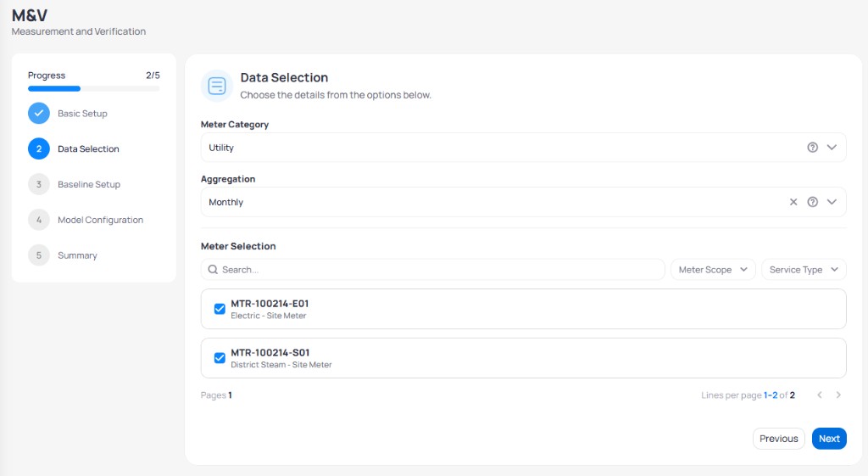The width and height of the screenshot is (868, 476).
Task: Open the Service Type filter dropdown
Action: pyautogui.click(x=804, y=269)
